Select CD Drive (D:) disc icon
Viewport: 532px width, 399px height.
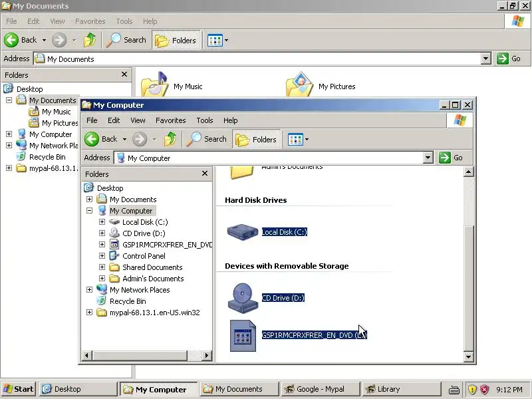coord(243,298)
